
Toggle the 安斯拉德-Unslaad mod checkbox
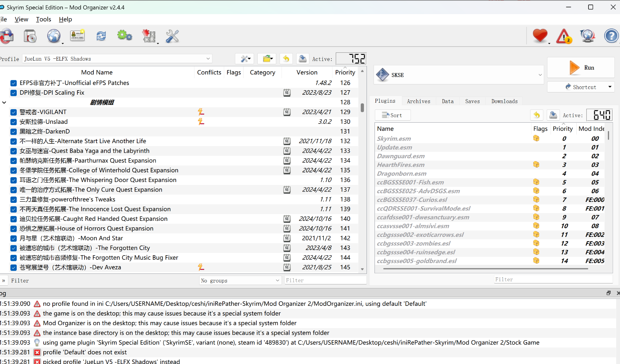(13, 122)
